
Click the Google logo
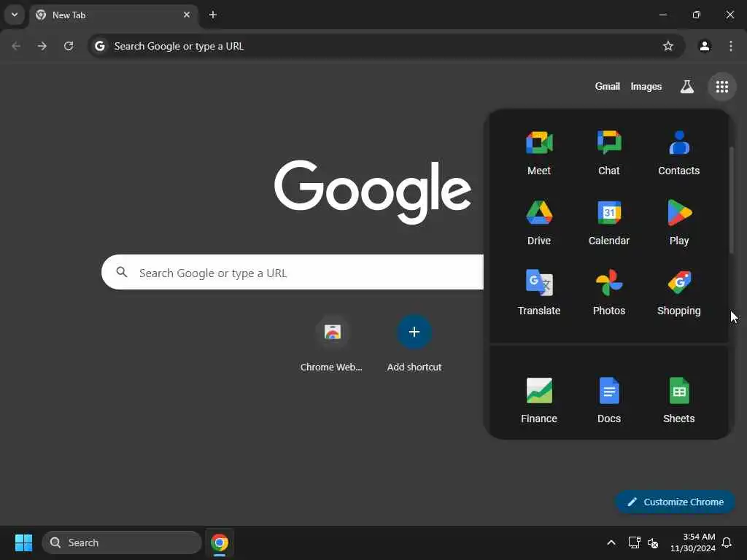(373, 192)
